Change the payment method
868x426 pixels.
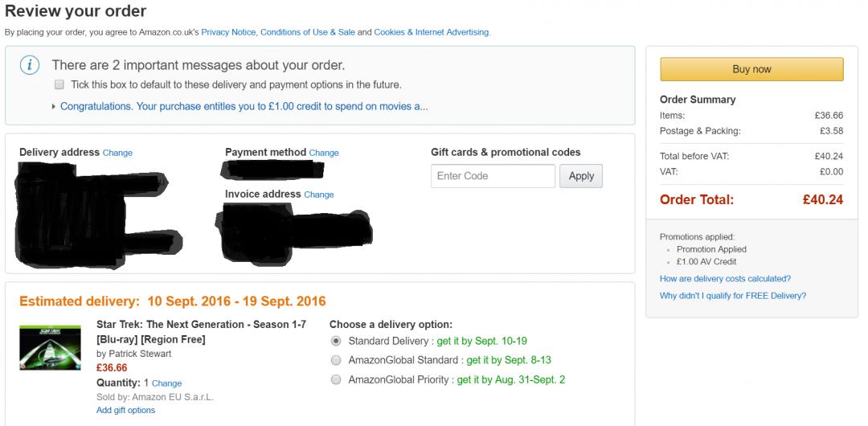(324, 153)
